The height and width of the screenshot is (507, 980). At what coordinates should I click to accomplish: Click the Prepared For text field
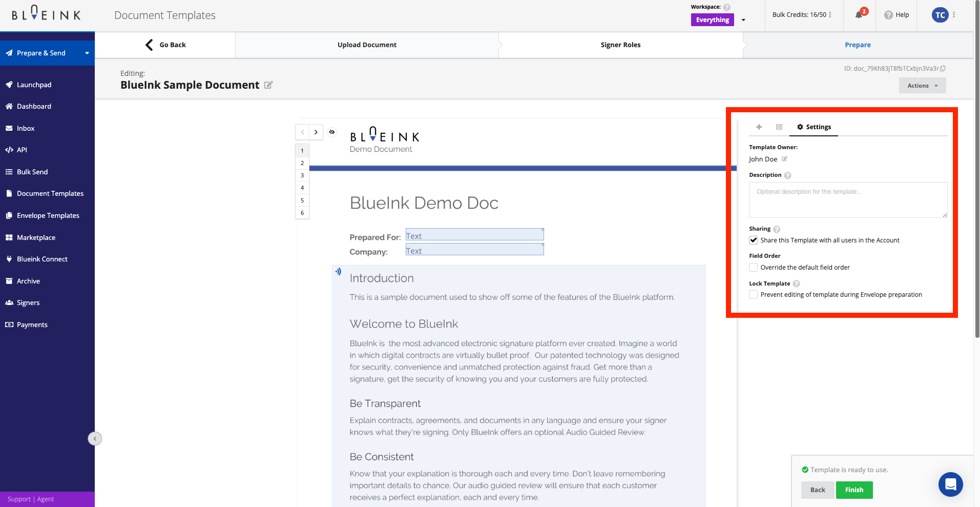(475, 234)
